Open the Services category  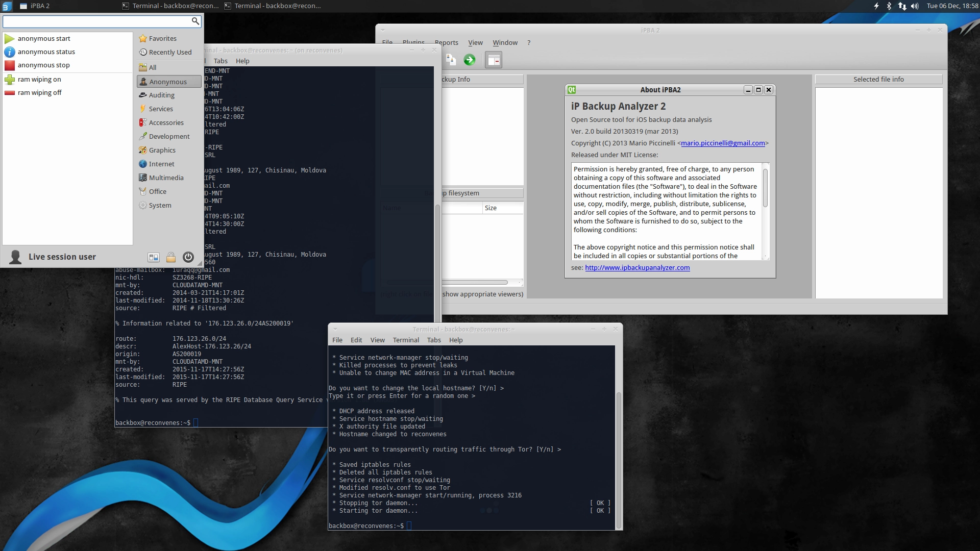click(169, 109)
